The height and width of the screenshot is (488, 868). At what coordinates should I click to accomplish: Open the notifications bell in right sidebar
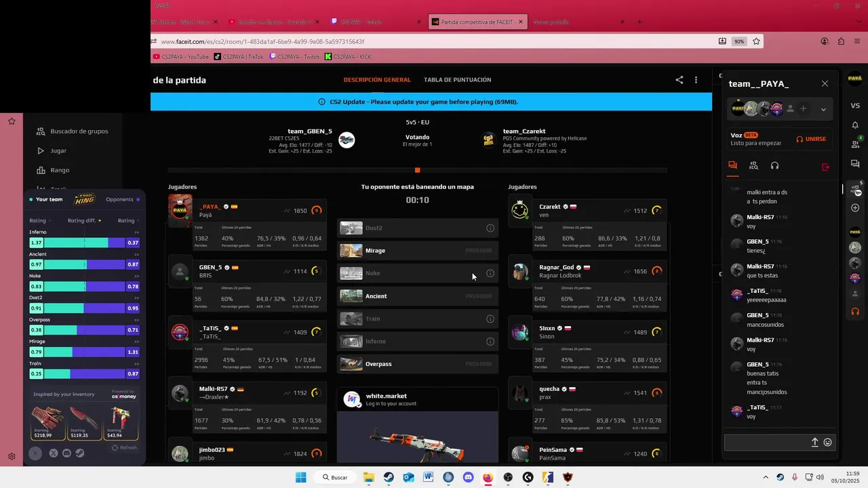point(855,125)
